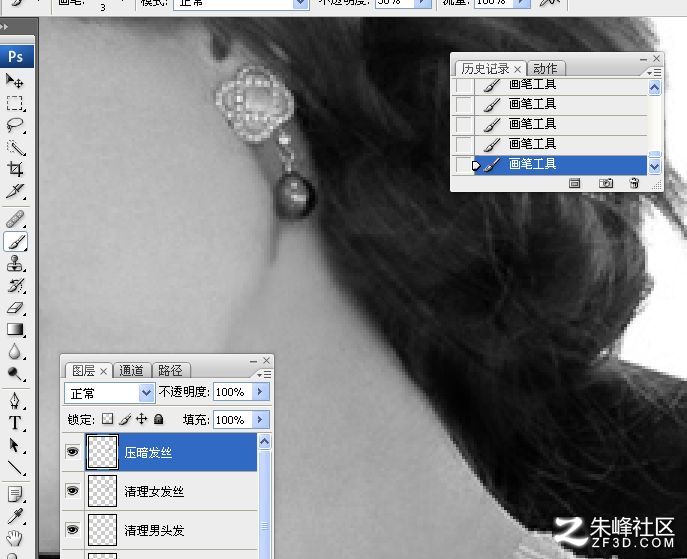
Task: Select the Eraser tool
Action: point(15,308)
